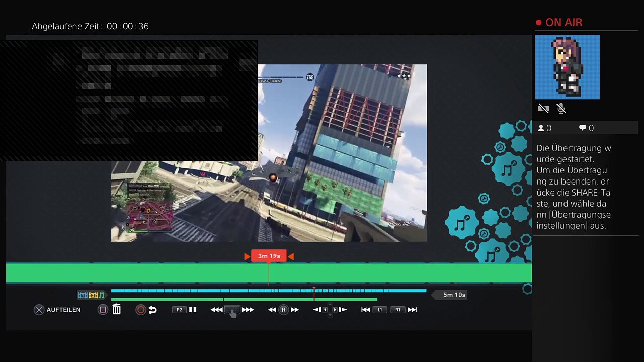
Task: Click the red circle button icon
Action: [141, 310]
